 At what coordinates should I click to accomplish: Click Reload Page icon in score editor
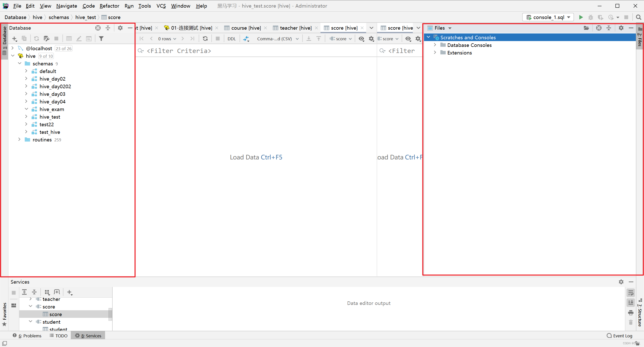pos(205,39)
